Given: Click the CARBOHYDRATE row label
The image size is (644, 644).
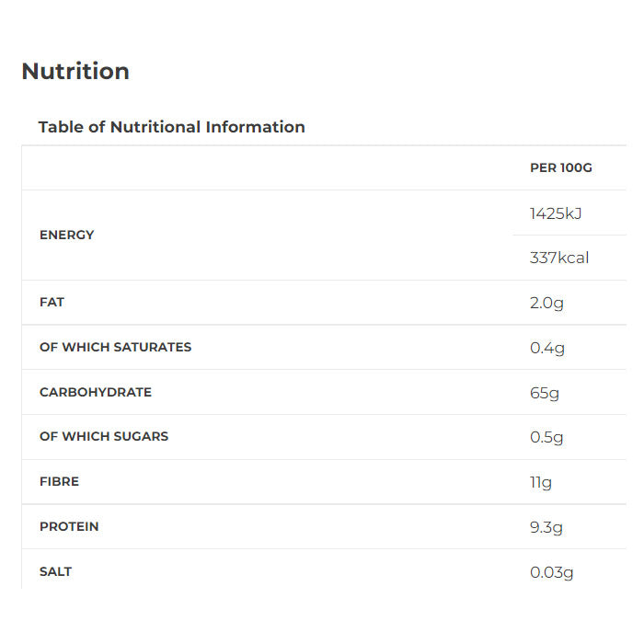Looking at the screenshot, I should pyautogui.click(x=95, y=392).
